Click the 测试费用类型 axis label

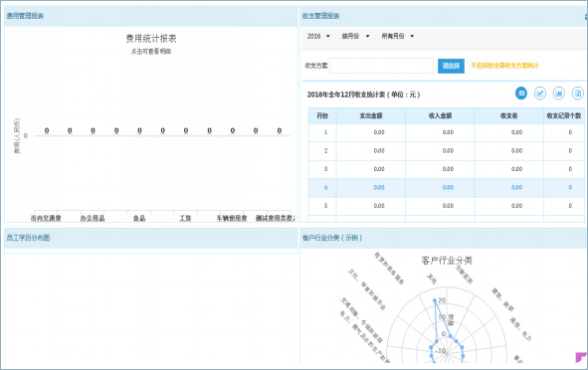pos(276,218)
